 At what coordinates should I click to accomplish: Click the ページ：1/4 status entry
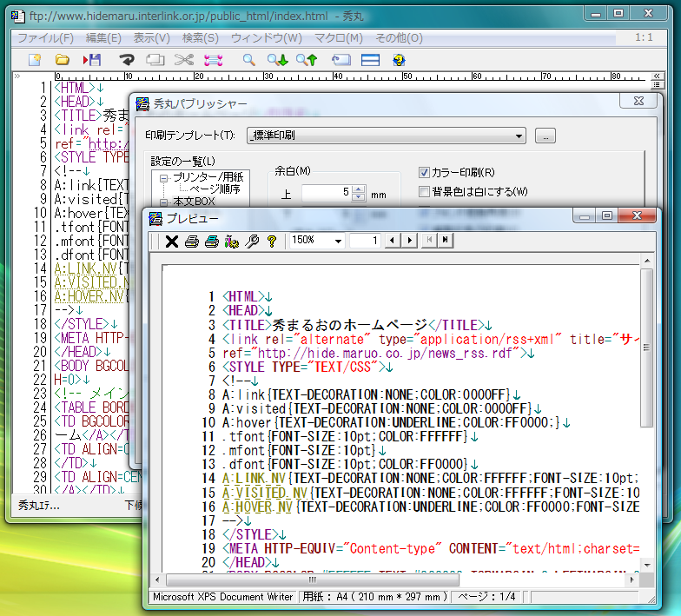tap(486, 597)
